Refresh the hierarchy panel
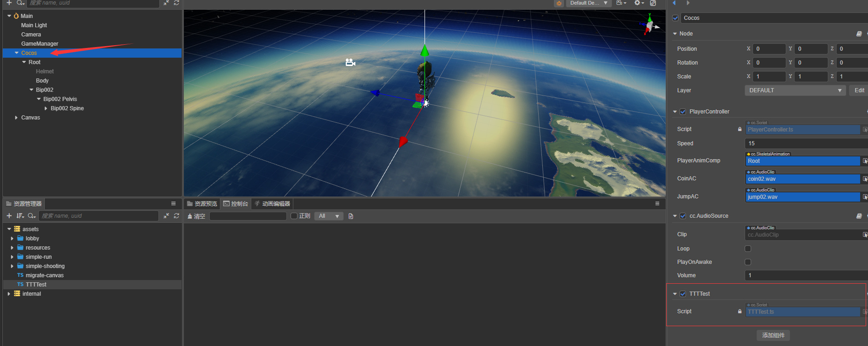The width and height of the screenshot is (868, 346). [176, 3]
